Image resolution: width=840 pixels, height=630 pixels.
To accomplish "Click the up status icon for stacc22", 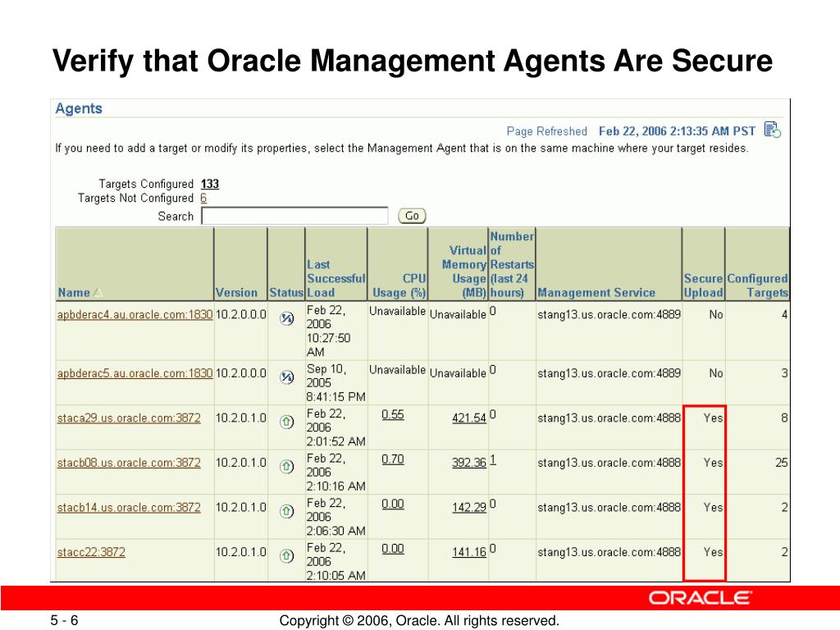I will click(287, 556).
